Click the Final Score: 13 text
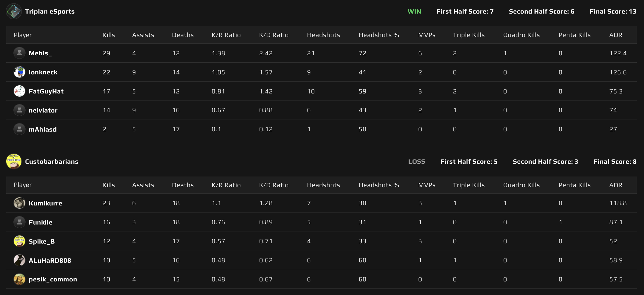 (613, 11)
